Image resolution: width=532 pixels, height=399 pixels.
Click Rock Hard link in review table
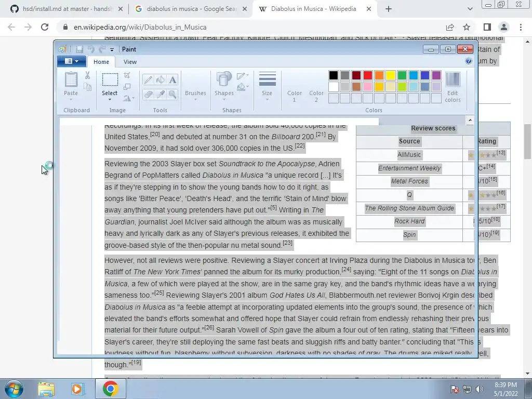409,221
